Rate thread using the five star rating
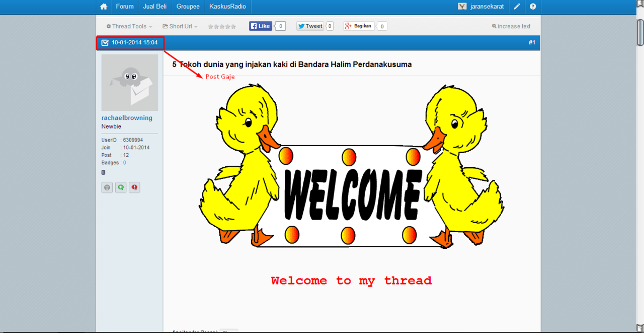Screen dimensions: 644x333 pos(222,27)
